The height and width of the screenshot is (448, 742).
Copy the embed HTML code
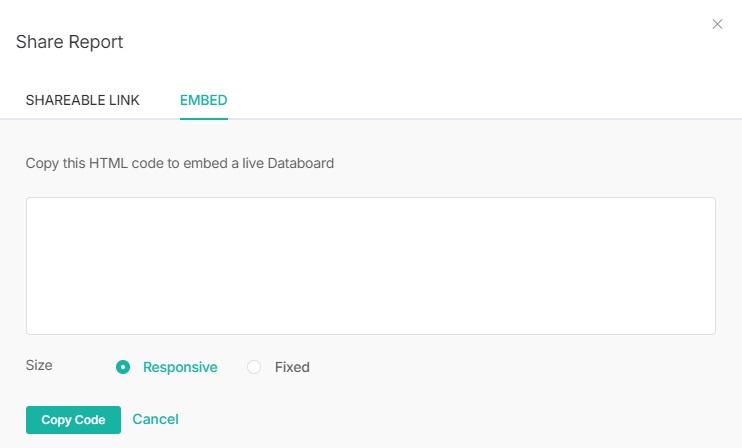pos(73,420)
